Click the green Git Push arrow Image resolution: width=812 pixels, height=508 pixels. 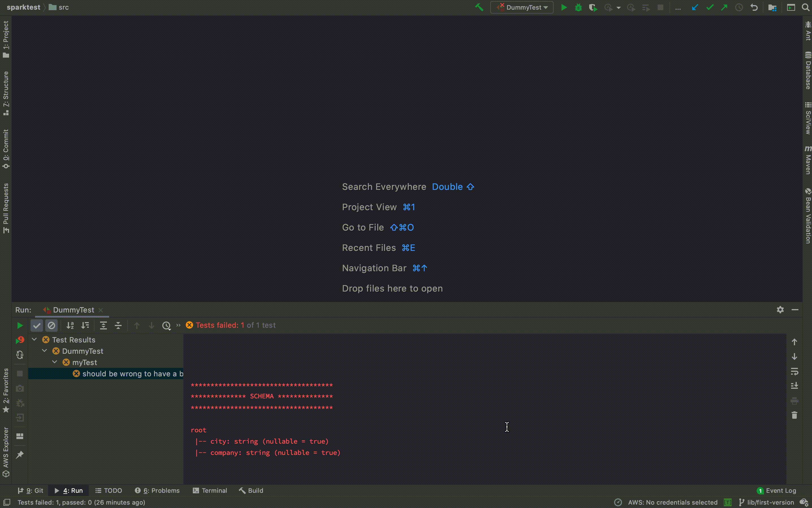[724, 7]
